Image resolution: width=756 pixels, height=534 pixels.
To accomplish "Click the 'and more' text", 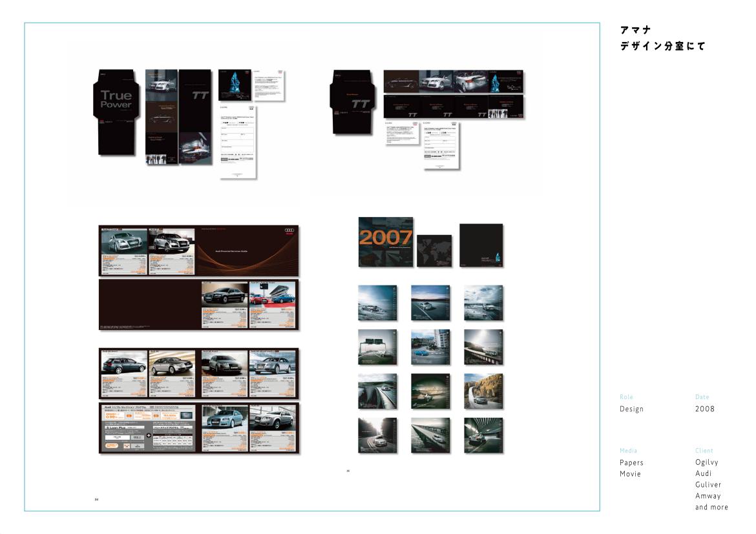I will pos(711,507).
